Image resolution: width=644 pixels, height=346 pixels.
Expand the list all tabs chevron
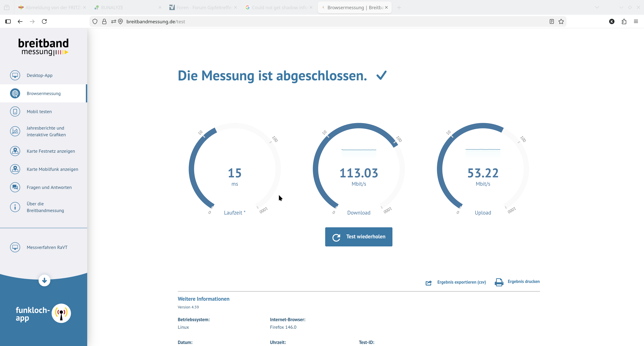[x=597, y=8]
